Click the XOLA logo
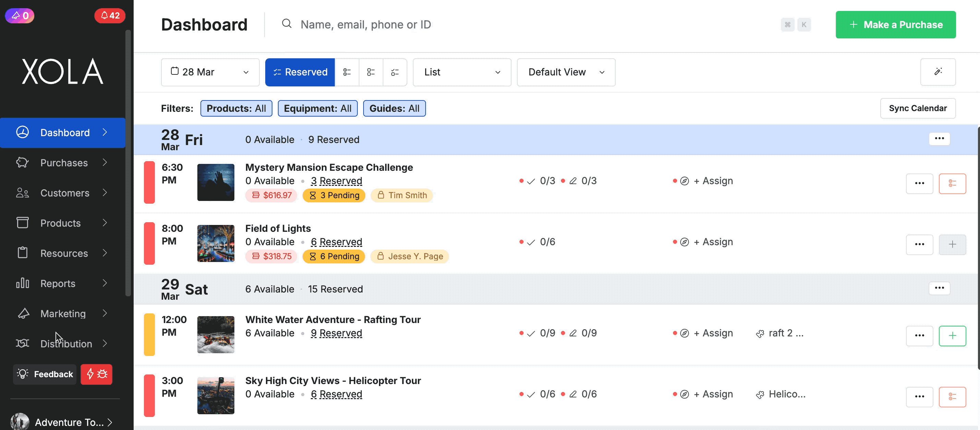Image resolution: width=980 pixels, height=430 pixels. tap(63, 71)
